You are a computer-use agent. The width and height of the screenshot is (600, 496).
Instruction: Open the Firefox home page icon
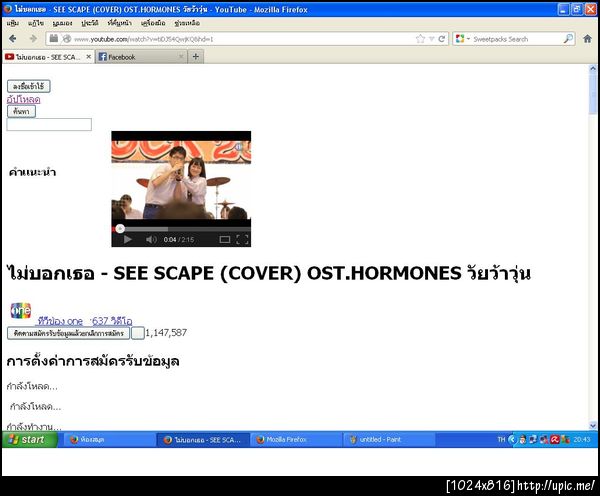(587, 39)
